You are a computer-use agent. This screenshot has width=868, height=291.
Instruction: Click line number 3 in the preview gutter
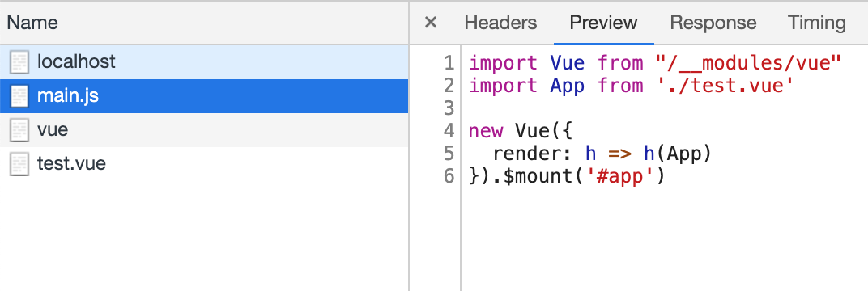[x=449, y=108]
